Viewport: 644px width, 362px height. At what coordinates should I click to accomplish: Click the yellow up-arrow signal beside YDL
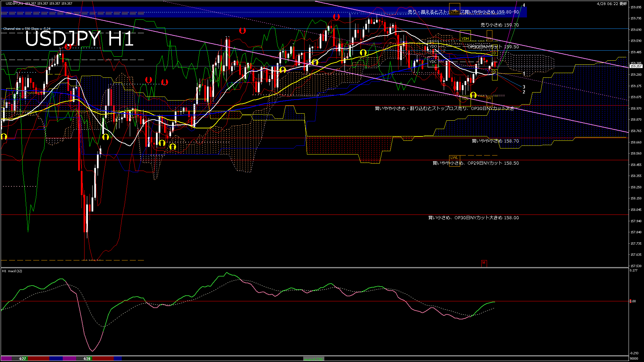point(473,95)
